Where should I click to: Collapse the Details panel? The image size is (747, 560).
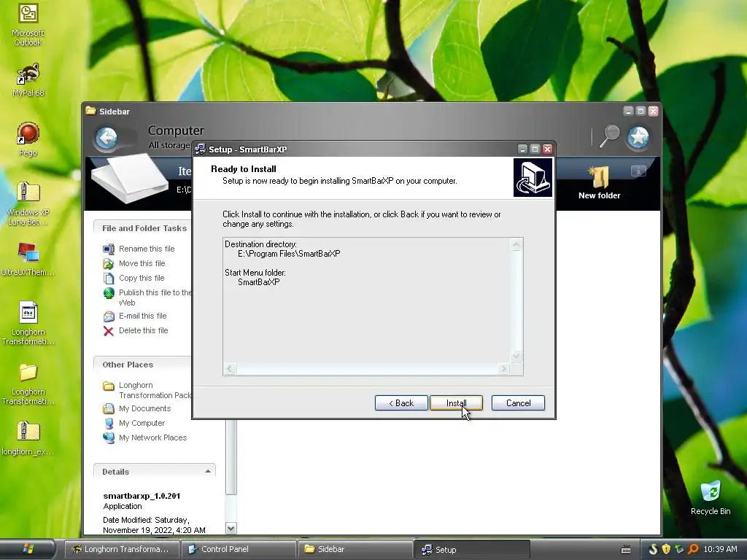[x=208, y=472]
